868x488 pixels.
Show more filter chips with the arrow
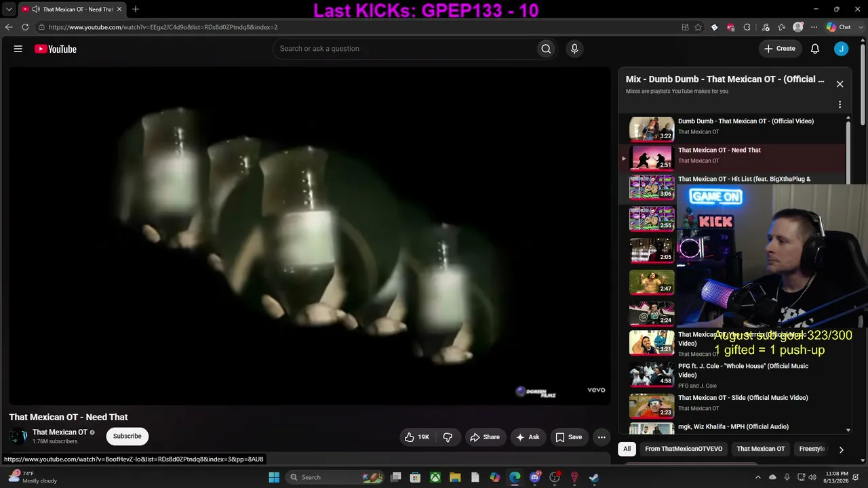pos(841,449)
